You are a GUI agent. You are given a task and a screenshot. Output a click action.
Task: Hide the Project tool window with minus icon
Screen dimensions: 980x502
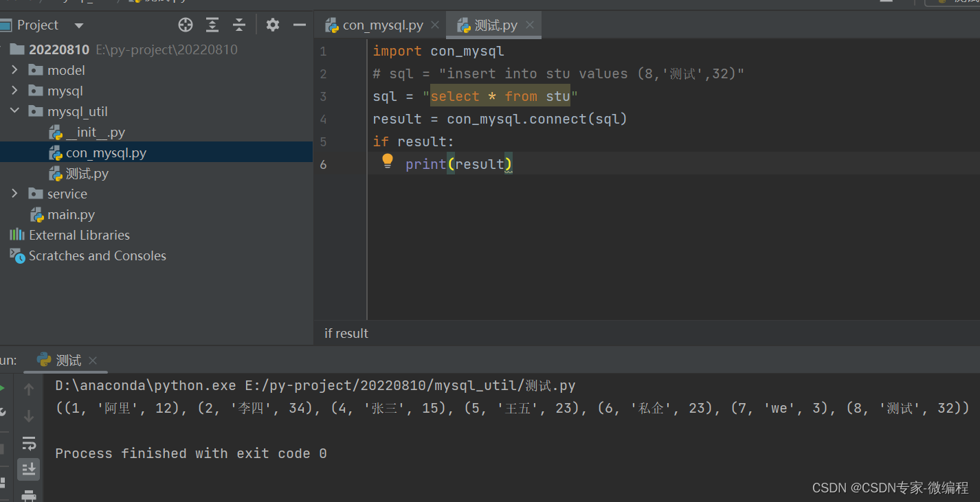[299, 25]
